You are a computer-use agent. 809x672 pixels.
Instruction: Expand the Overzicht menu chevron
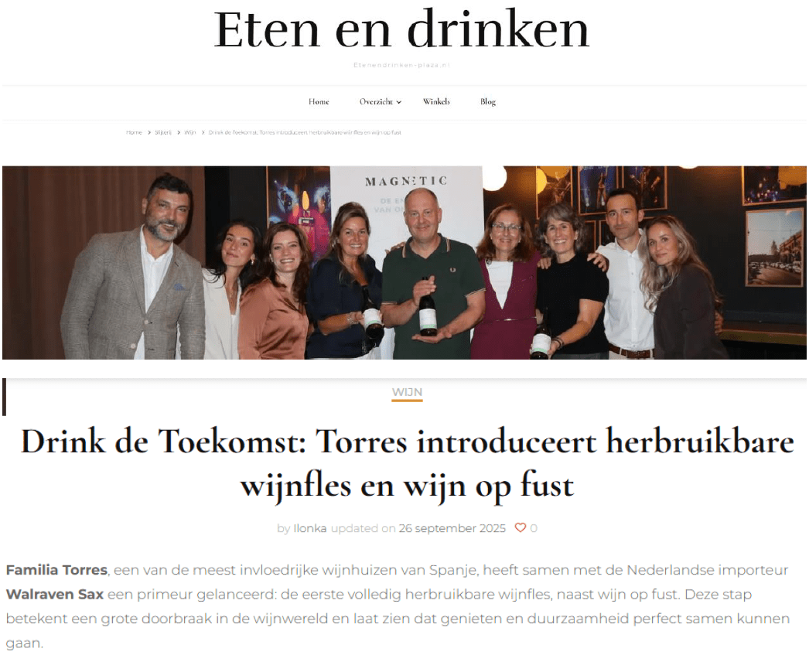pyautogui.click(x=399, y=102)
